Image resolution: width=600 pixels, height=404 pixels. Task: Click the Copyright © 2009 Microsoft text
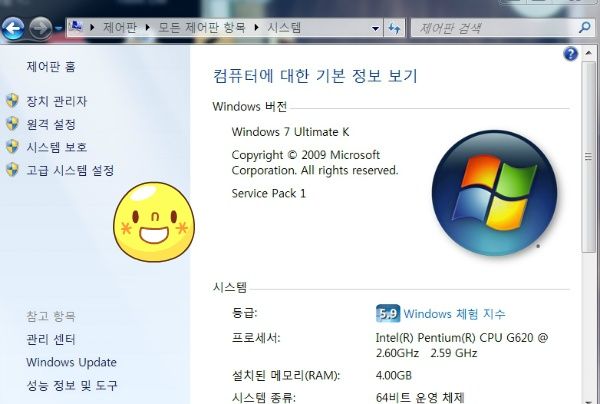tap(305, 155)
